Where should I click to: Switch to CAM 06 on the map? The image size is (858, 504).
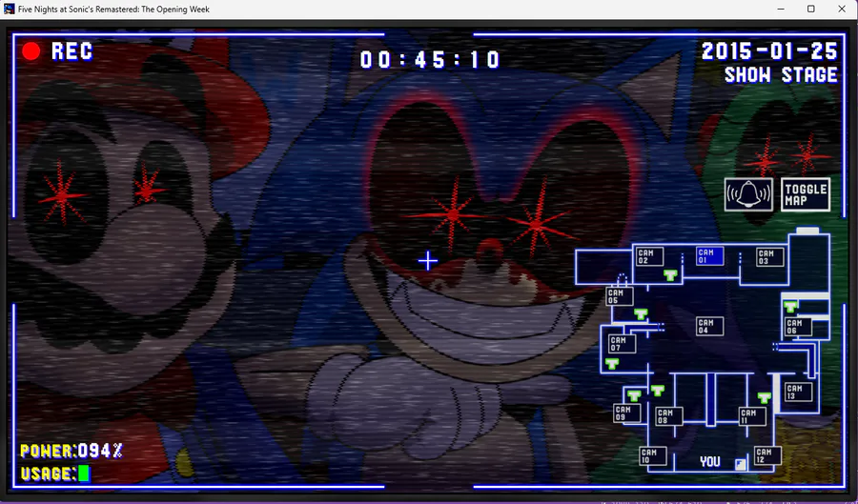[798, 327]
